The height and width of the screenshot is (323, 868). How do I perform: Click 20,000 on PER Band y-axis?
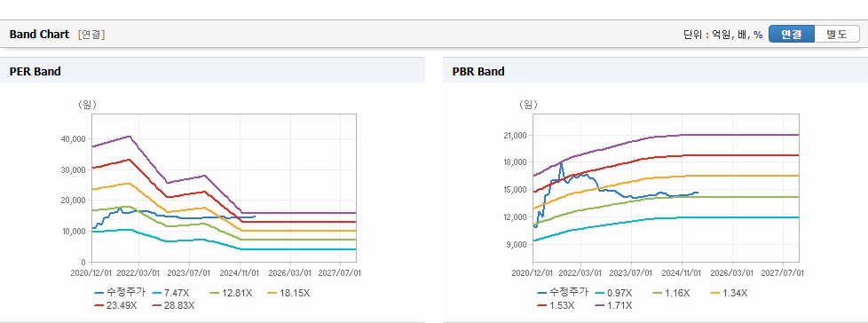(73, 201)
